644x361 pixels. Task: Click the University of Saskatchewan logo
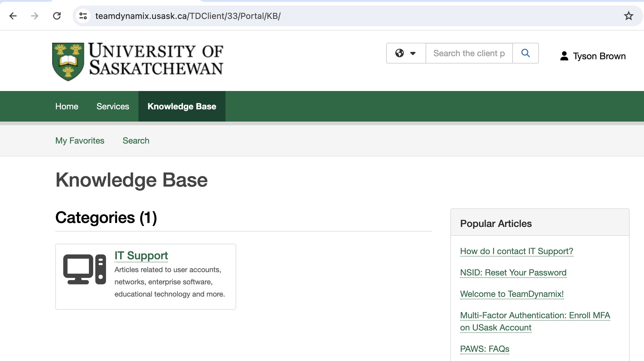click(x=138, y=62)
